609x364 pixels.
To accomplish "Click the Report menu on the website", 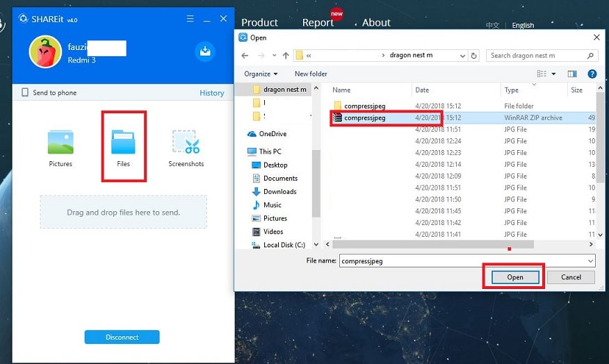I will click(318, 22).
